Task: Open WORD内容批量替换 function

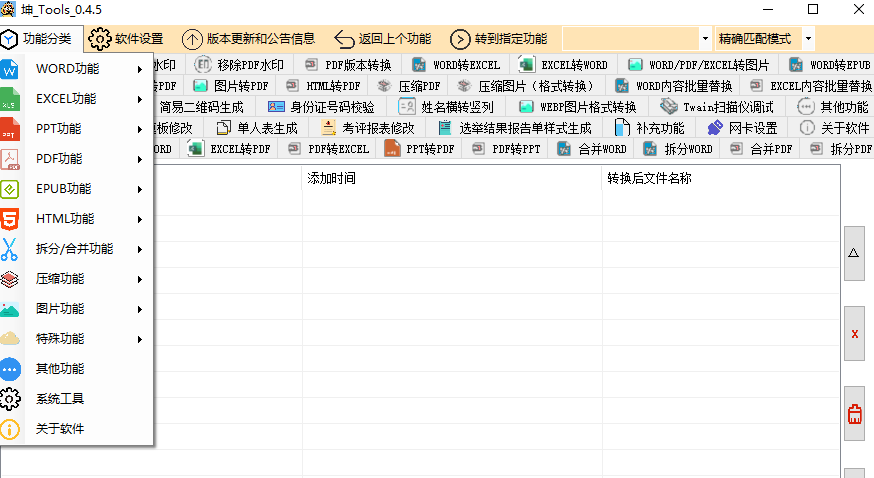Action: pyautogui.click(x=674, y=86)
